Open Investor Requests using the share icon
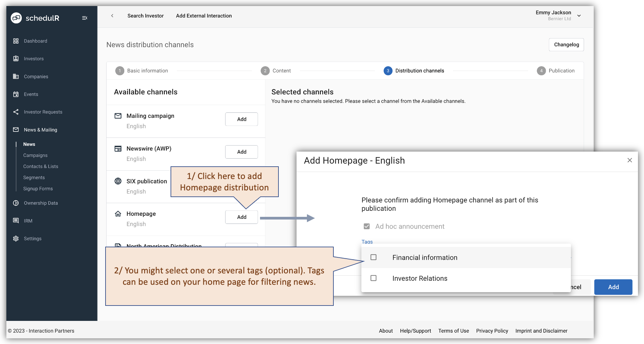The width and height of the screenshot is (644, 344). click(x=16, y=112)
